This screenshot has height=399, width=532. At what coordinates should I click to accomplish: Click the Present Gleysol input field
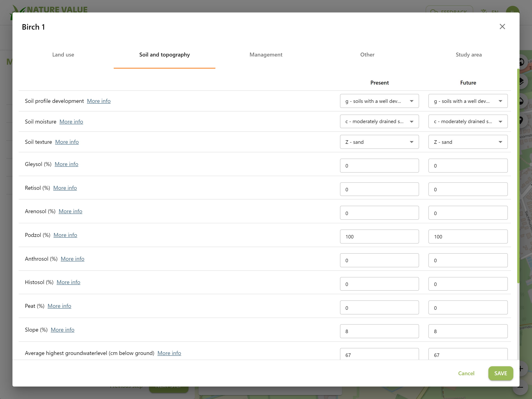(379, 166)
